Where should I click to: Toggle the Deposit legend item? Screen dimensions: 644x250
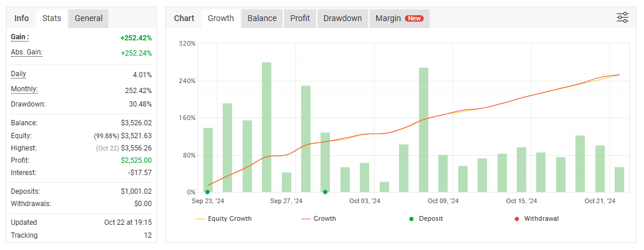[x=427, y=219]
